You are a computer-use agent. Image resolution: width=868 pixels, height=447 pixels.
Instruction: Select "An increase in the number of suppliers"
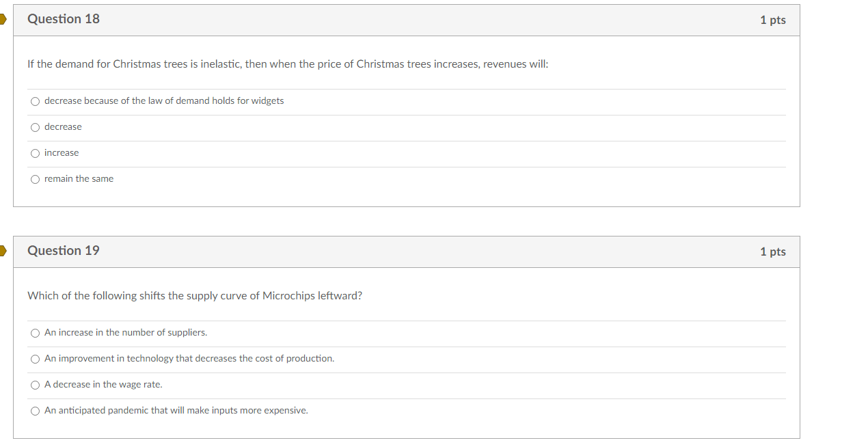[x=35, y=333]
